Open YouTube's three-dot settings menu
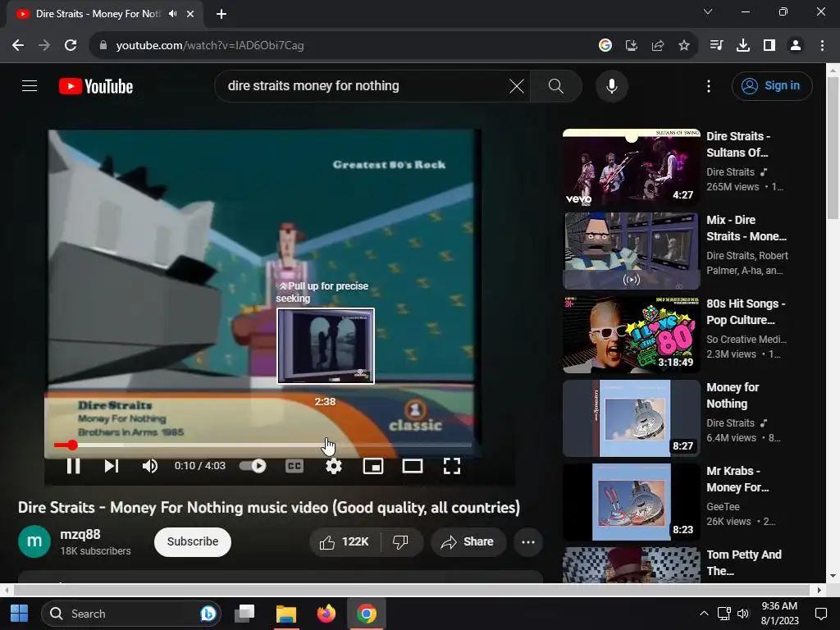Screen dimensions: 840x630 point(709,86)
